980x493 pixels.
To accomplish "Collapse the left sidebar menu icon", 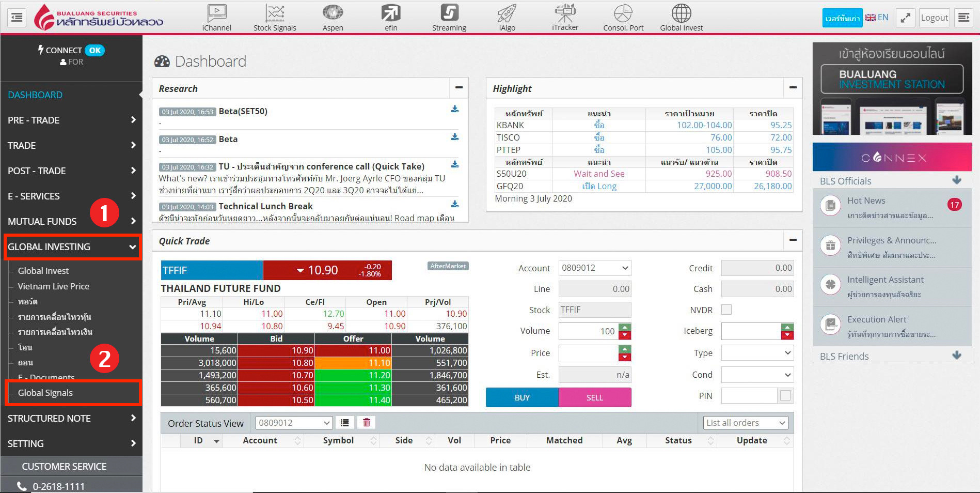I will click(x=17, y=18).
